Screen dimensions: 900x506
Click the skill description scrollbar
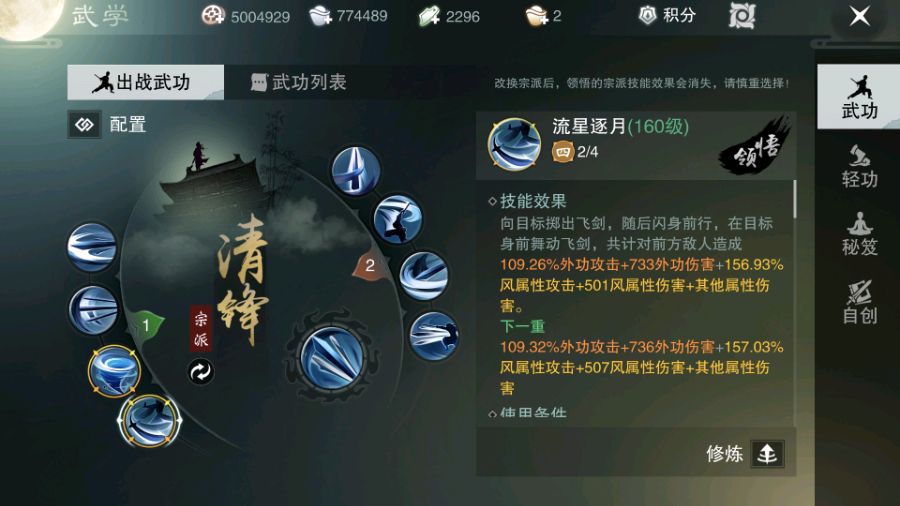pos(794,200)
